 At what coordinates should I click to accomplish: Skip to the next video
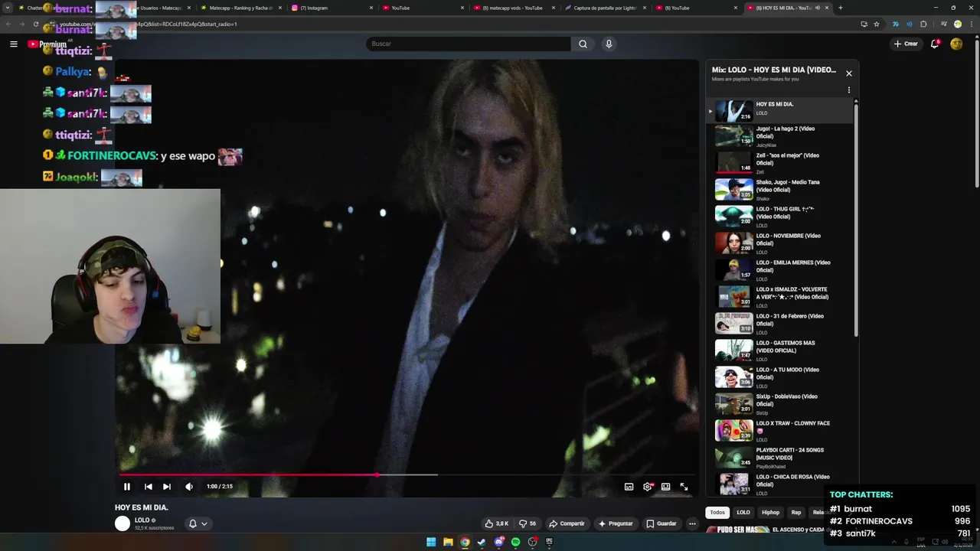167,487
